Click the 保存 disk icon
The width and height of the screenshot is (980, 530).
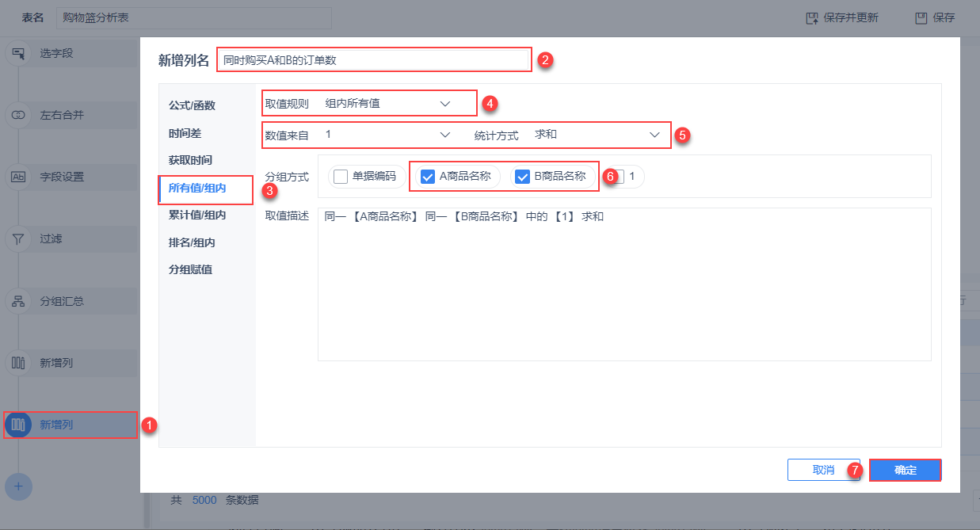point(921,17)
